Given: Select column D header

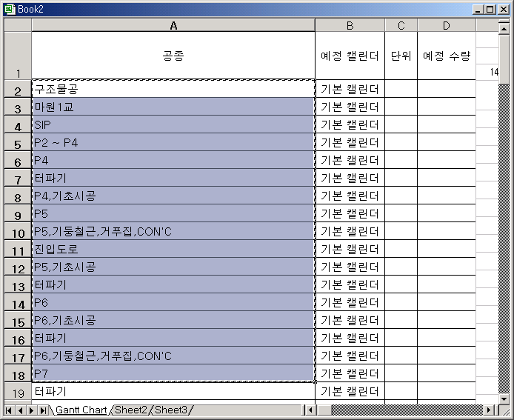Looking at the screenshot, I should pos(446,25).
